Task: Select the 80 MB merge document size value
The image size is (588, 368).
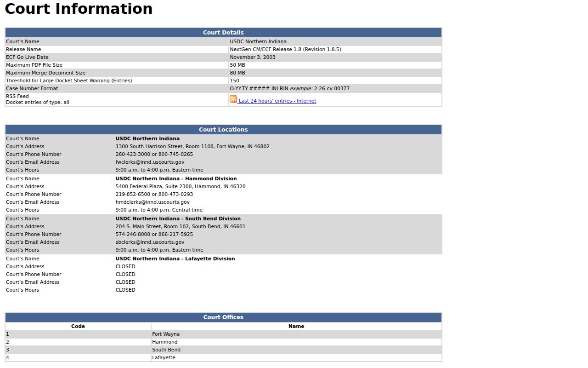Action: (237, 73)
